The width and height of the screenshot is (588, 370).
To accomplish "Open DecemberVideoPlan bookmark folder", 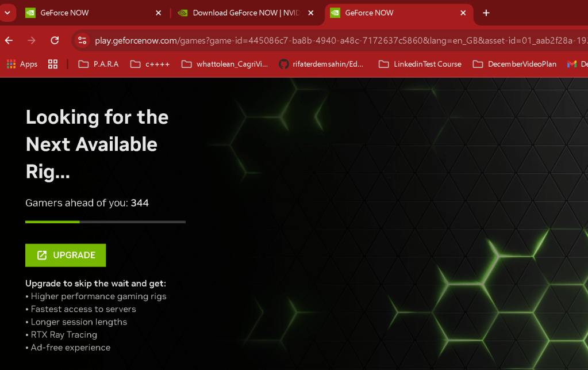I will [514, 64].
